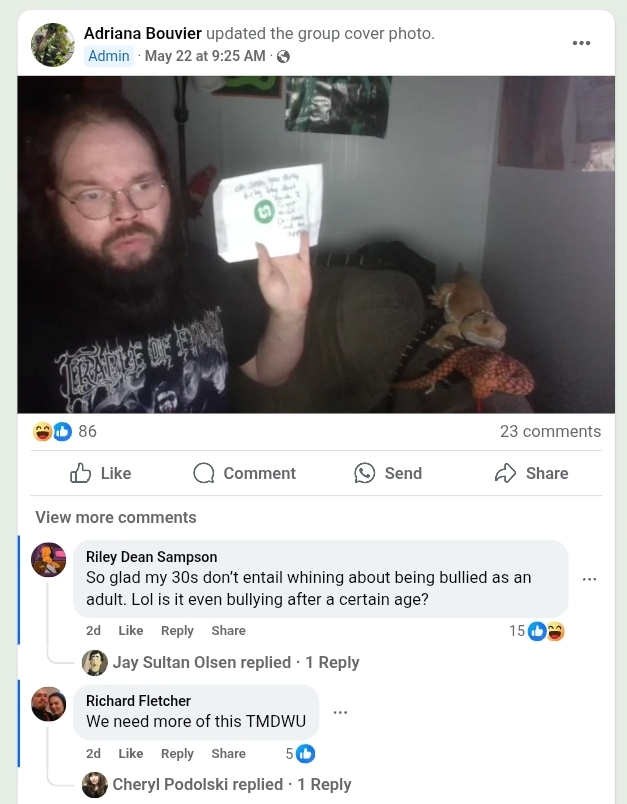Screen dimensions: 627x804
Task: Click the Comment button with speech bubble
Action: pyautogui.click(x=245, y=473)
